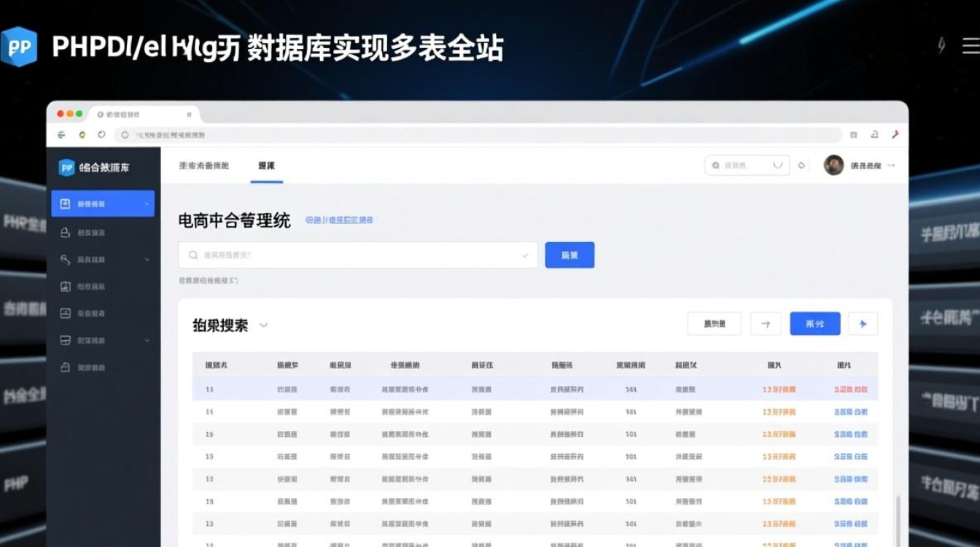The image size is (980, 547).
Task: Click the small arrow button left of the blue action button
Action: pos(766,323)
